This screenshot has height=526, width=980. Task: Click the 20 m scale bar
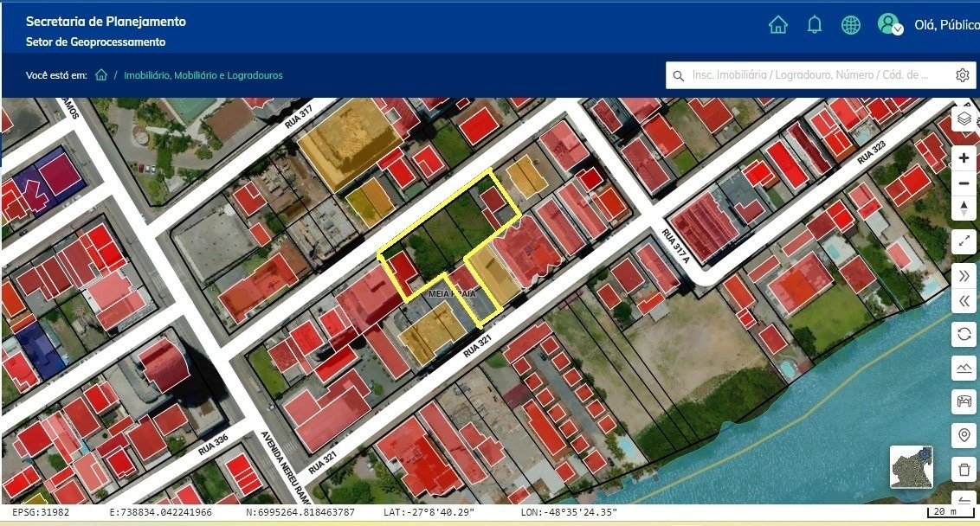(950, 512)
